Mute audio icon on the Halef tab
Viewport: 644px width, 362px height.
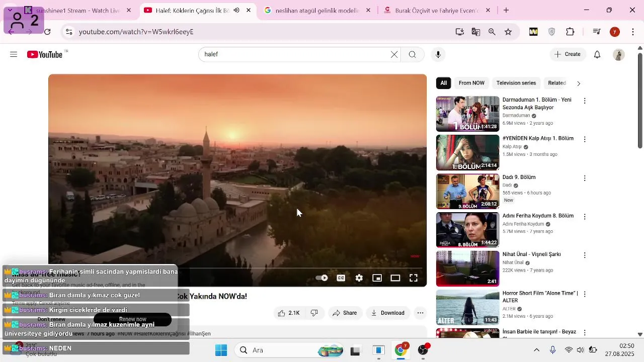[236, 10]
